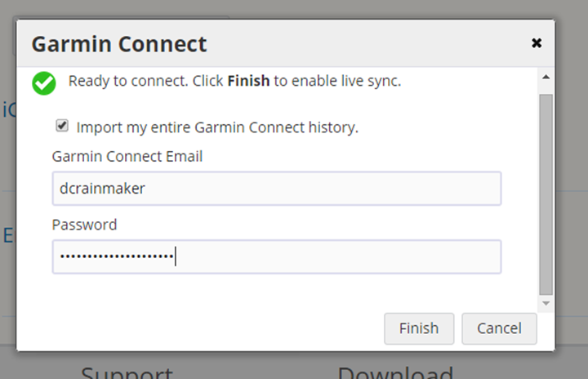Close the Garmin Connect dialog with X
The width and height of the screenshot is (588, 379).
(537, 43)
